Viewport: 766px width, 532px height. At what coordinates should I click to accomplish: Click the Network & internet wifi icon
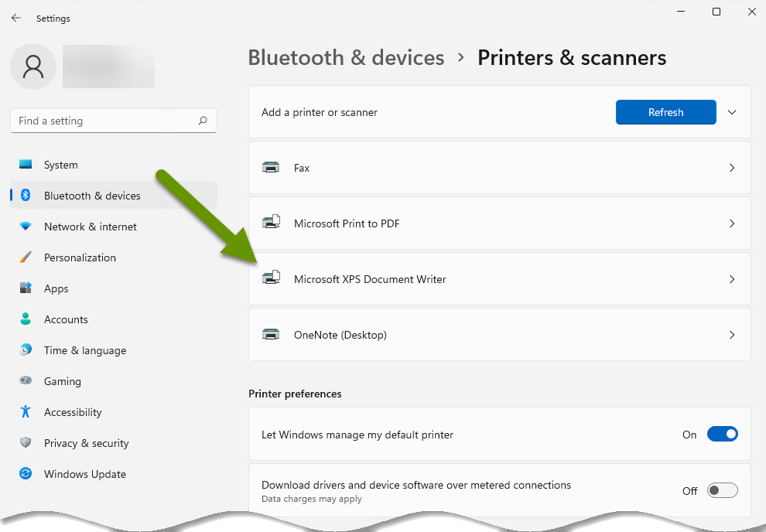[26, 226]
